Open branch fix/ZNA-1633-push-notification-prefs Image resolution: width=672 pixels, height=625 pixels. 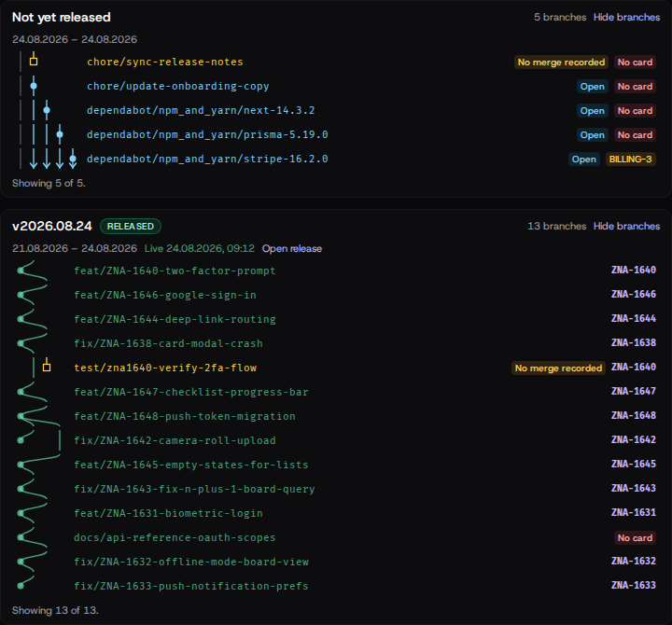[x=191, y=586]
